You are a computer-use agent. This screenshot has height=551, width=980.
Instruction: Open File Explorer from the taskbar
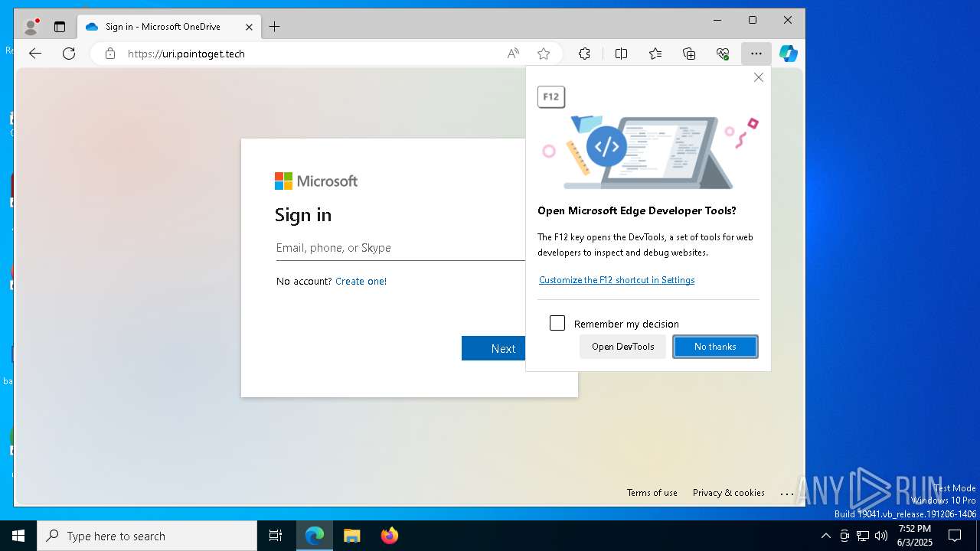(x=351, y=536)
